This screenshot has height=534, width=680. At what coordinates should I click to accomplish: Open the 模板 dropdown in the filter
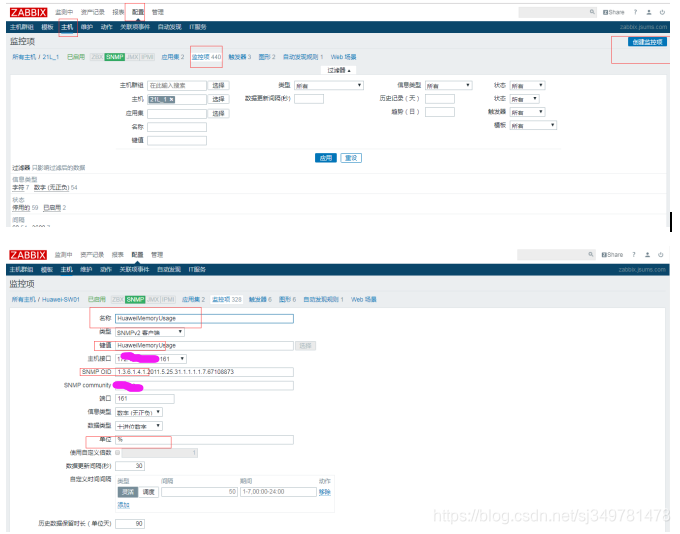pos(533,125)
